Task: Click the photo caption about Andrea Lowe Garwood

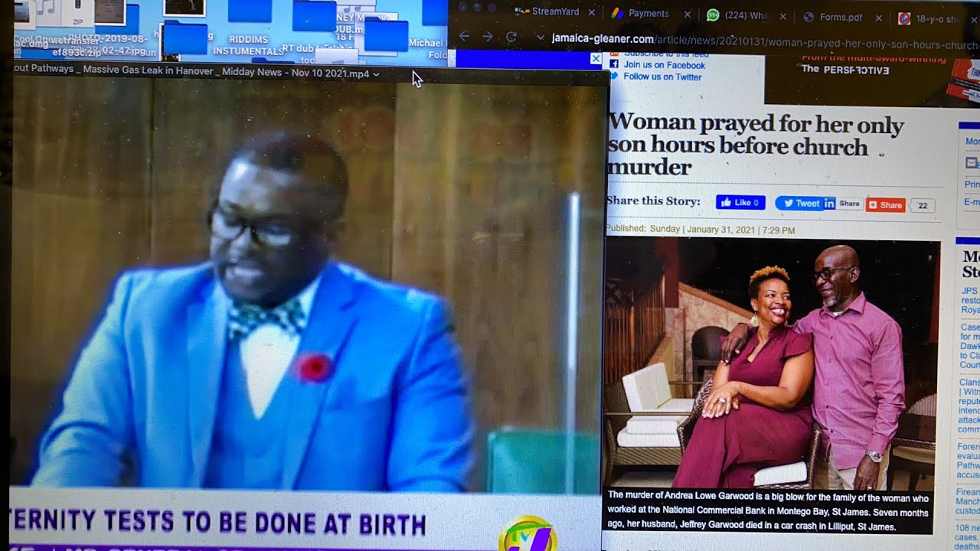Action: 769,511
